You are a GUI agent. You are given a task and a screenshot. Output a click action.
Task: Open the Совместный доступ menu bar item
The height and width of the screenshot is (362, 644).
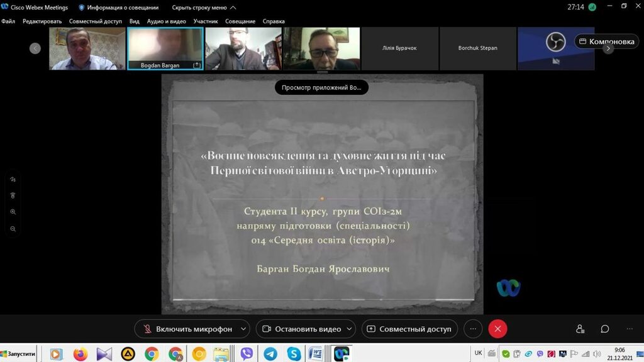coord(96,21)
